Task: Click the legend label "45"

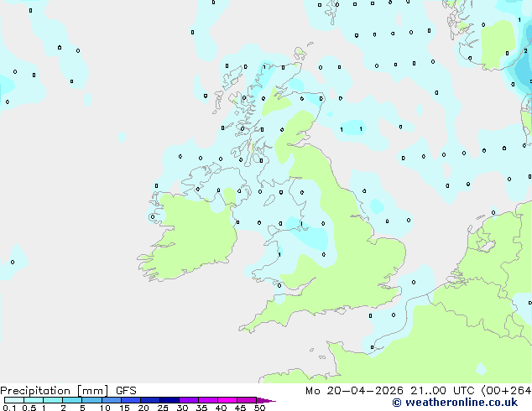Action: click(240, 408)
